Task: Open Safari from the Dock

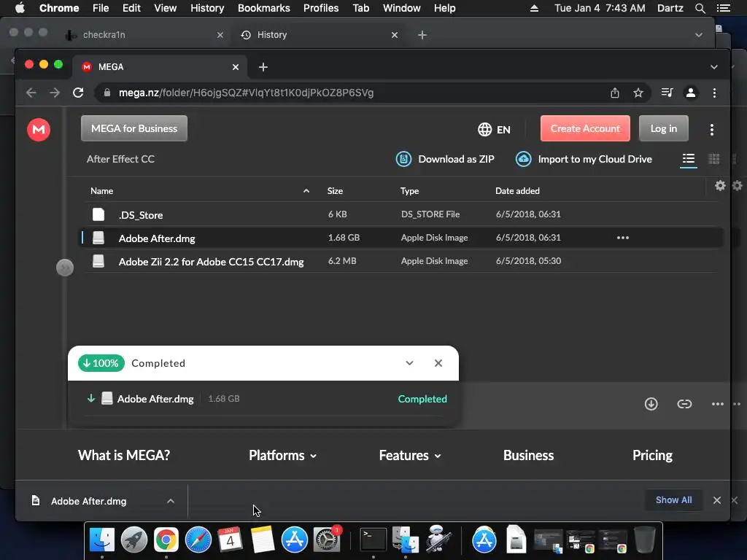Action: tap(198, 540)
